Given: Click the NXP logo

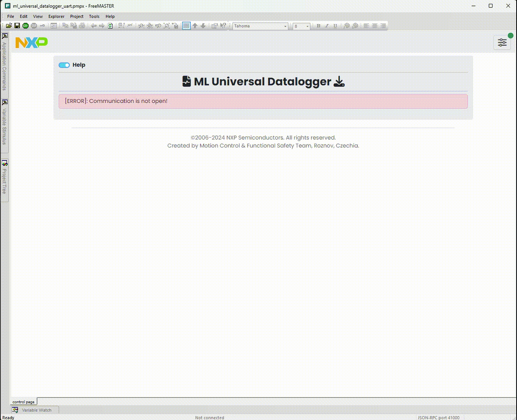Looking at the screenshot, I should (32, 42).
